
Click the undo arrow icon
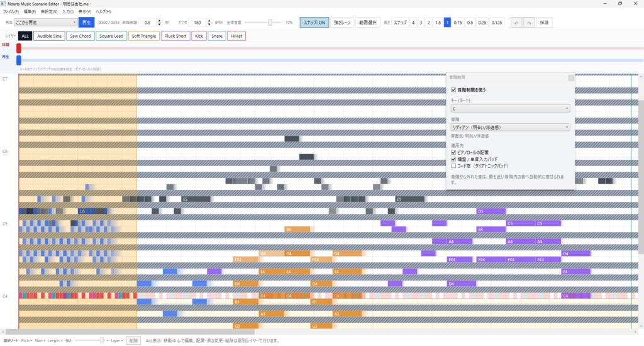pos(516,23)
